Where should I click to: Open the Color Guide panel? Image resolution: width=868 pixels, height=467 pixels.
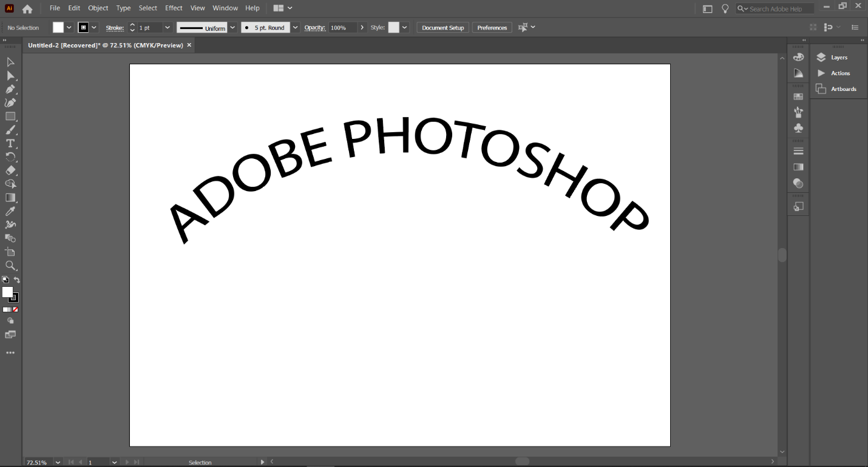799,73
